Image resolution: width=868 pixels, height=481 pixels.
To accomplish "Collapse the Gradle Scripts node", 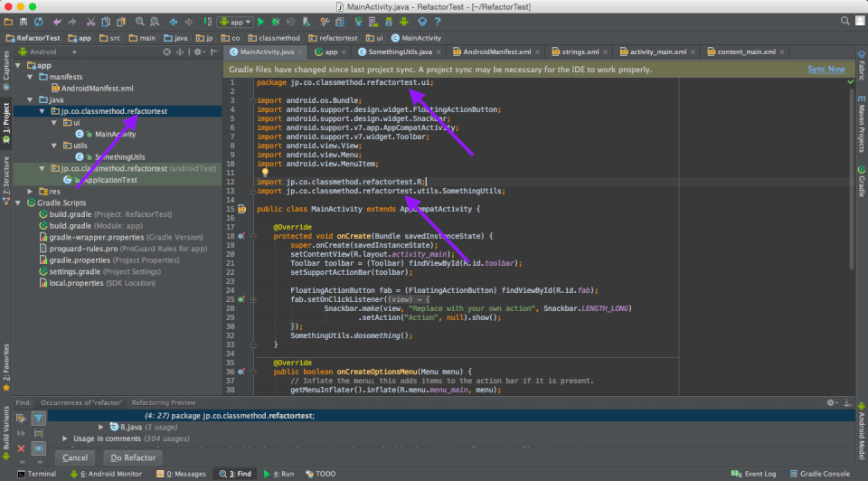I will point(18,203).
